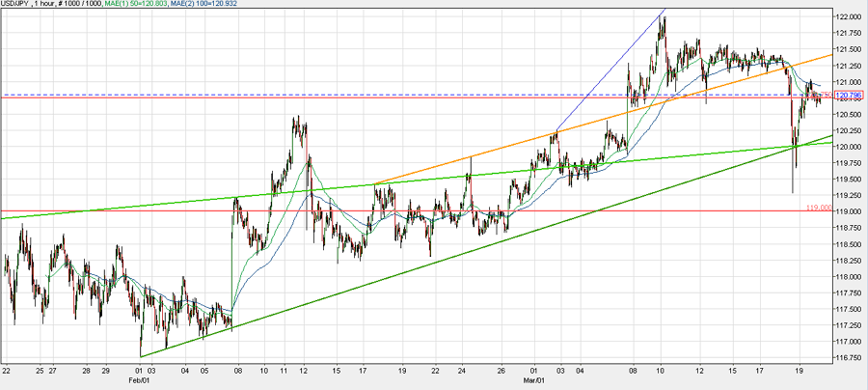Click the 117.000 price axis label
This screenshot has width=868, height=390.
tap(849, 341)
